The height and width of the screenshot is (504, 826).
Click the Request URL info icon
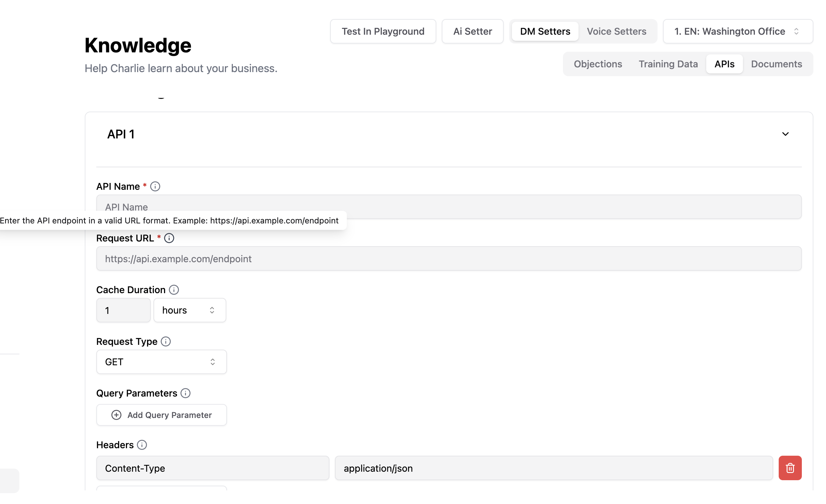coord(169,238)
